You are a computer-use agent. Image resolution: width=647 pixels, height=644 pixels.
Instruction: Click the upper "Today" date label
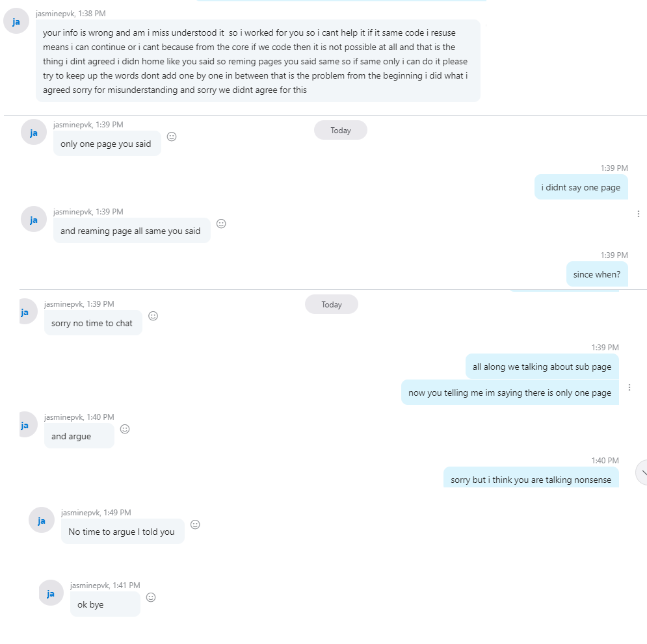tap(341, 130)
